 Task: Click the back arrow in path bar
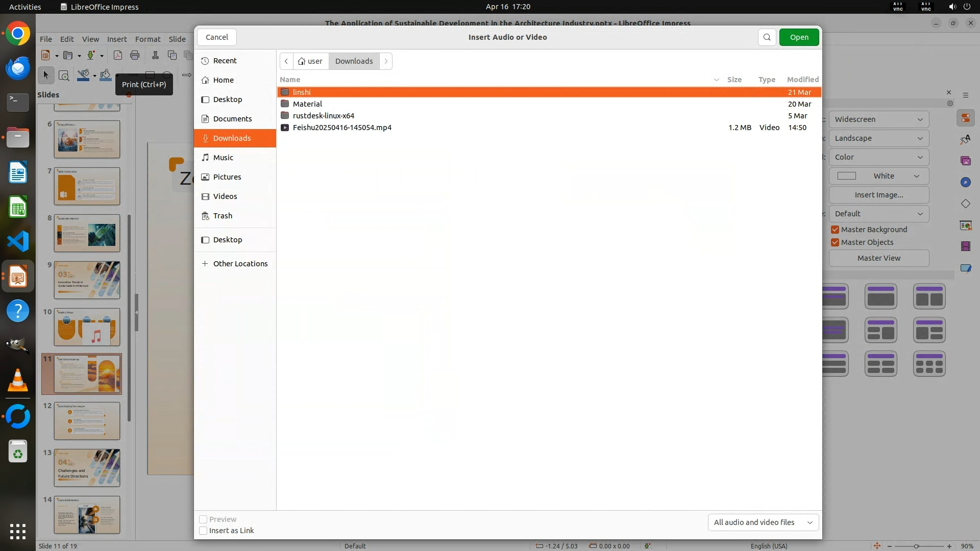tap(286, 61)
